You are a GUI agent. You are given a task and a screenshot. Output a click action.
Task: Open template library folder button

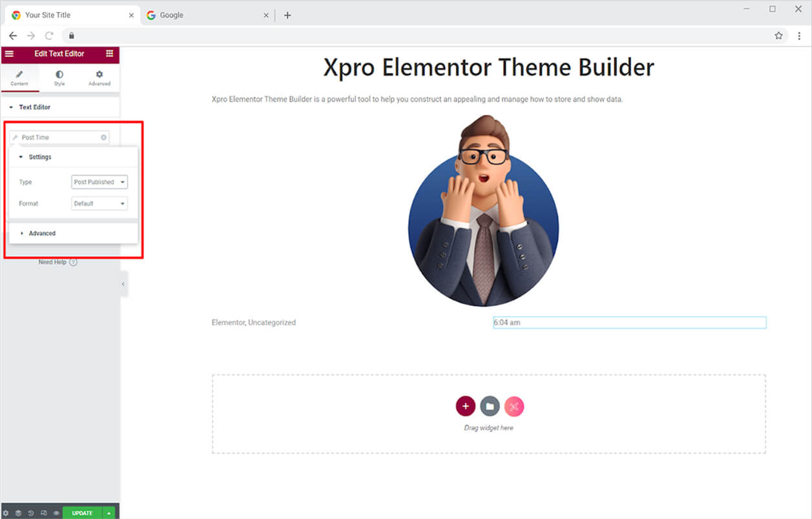coord(490,406)
